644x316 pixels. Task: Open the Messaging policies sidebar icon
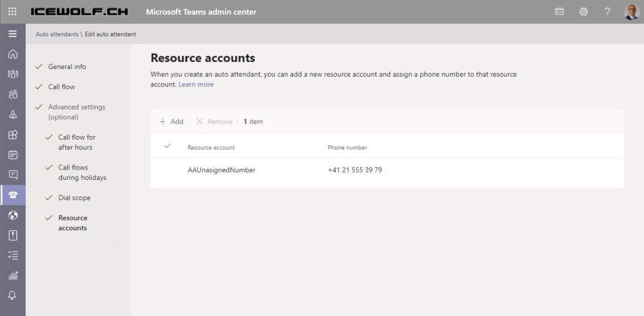coord(13,175)
